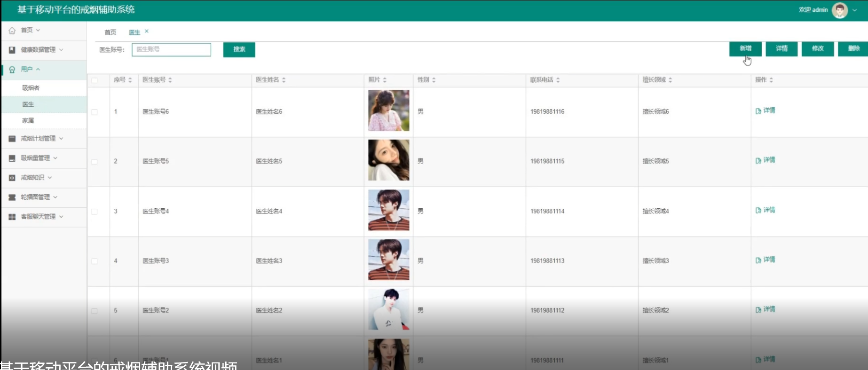Sort by 擅长领域 column arrows
Viewport: 868px width, 370px height.
click(x=671, y=80)
